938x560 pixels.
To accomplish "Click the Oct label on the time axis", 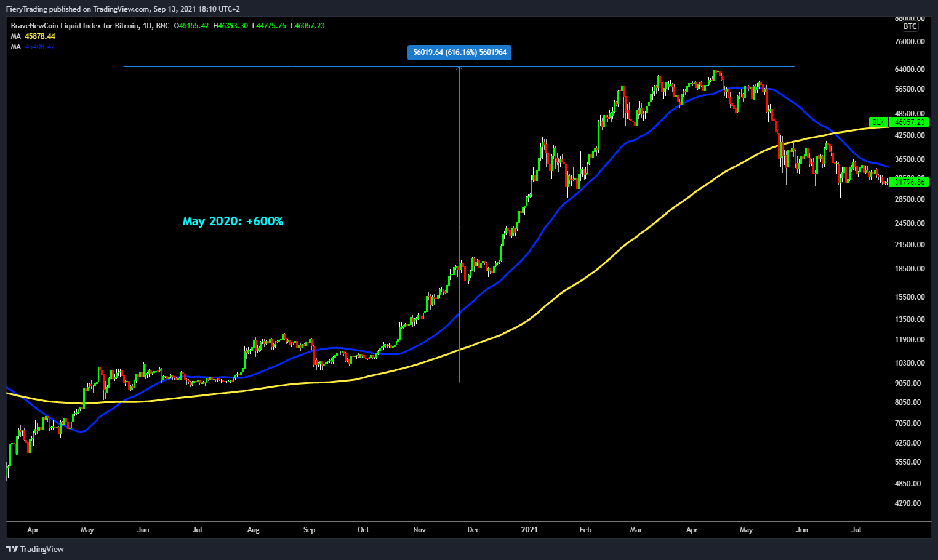I will 363,530.
